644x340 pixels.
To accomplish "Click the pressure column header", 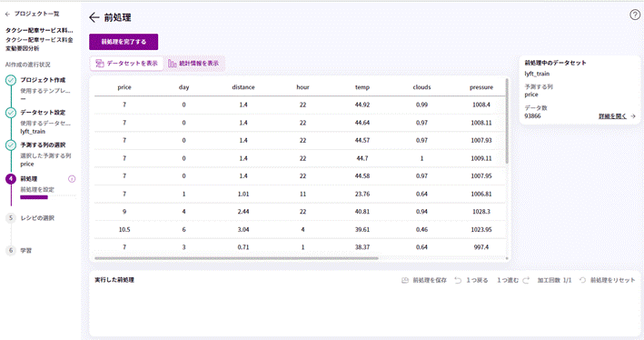I will pyautogui.click(x=481, y=87).
